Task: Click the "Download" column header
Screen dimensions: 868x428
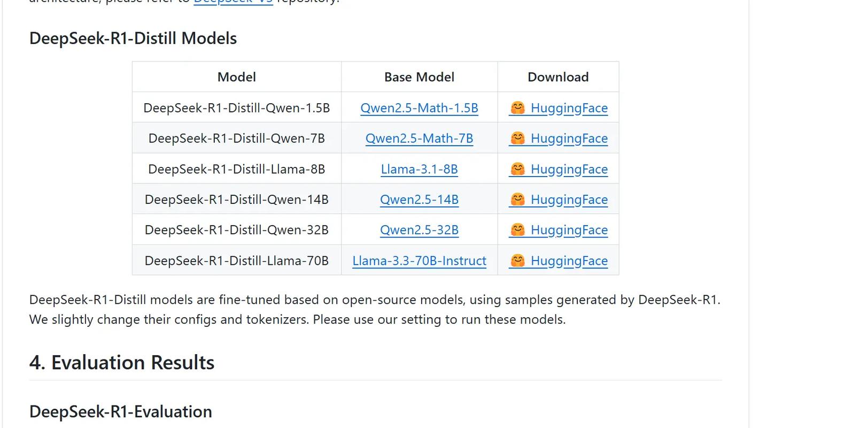Action: coord(559,77)
